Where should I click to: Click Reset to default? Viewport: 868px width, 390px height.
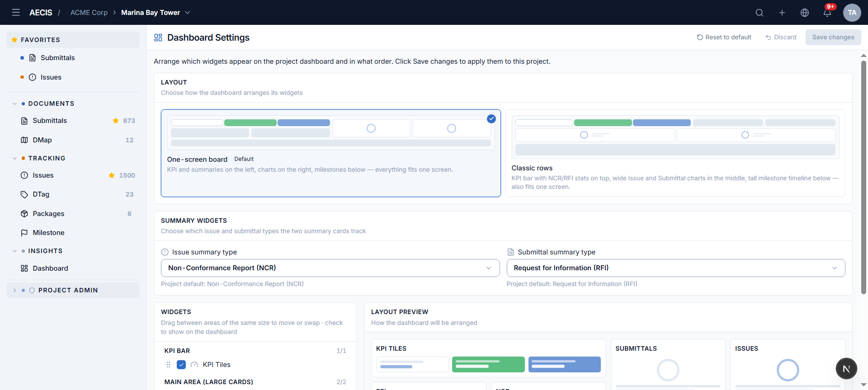[724, 37]
